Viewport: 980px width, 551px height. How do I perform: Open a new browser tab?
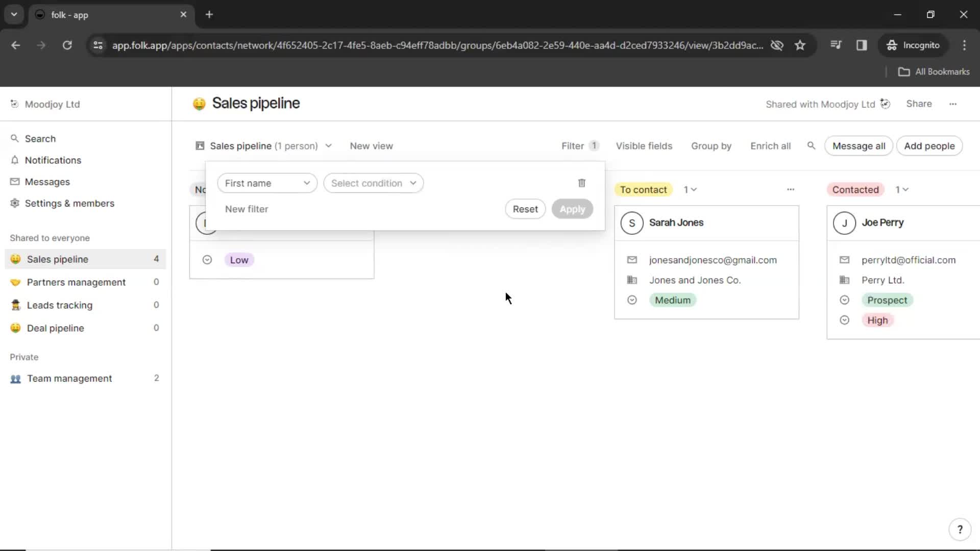click(x=209, y=15)
